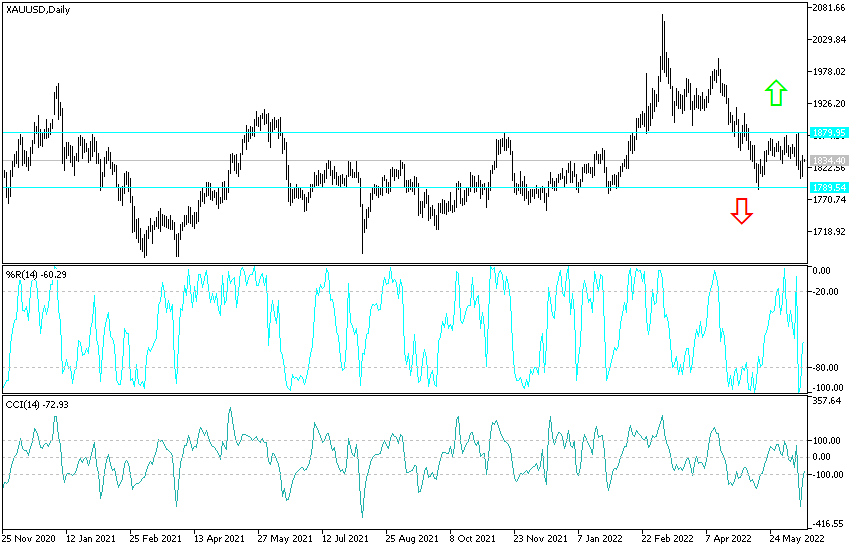Click the 22 Feb 2022 date label
Viewport: 860px width, 550px height.
click(667, 538)
